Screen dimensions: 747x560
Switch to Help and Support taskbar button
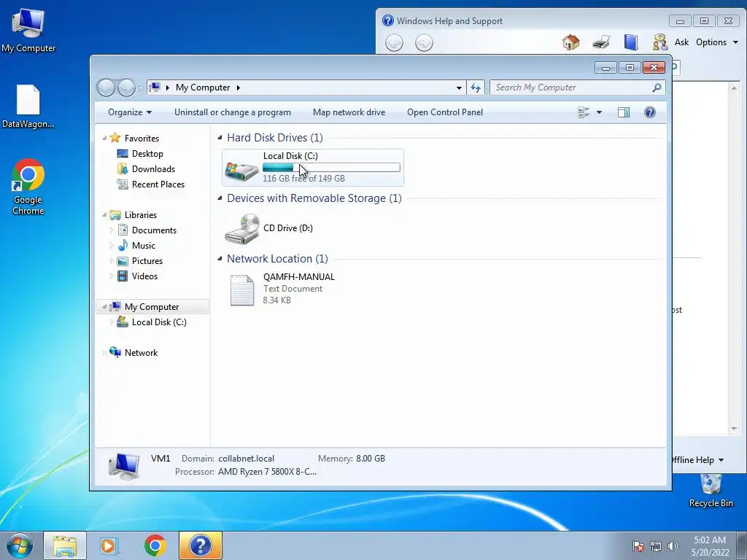click(200, 545)
